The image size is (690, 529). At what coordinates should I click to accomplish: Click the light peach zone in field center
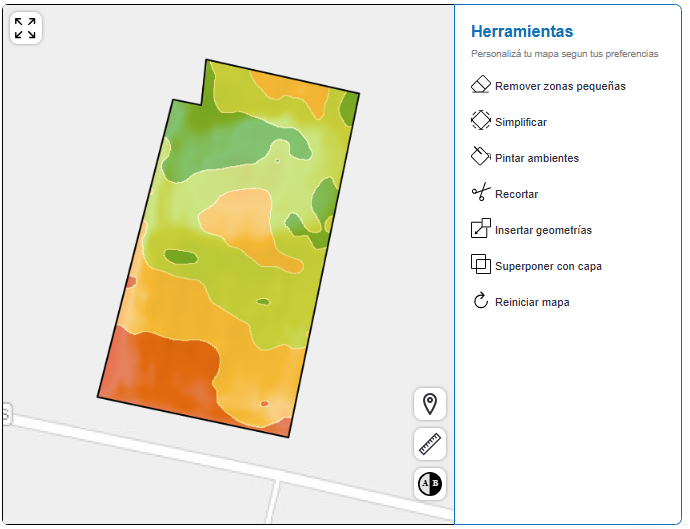pos(240,215)
